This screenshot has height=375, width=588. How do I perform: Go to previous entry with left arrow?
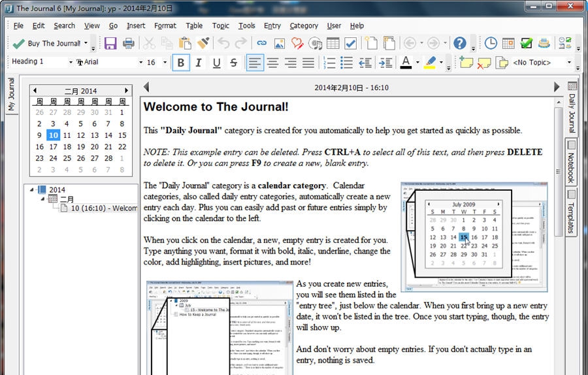click(x=146, y=87)
